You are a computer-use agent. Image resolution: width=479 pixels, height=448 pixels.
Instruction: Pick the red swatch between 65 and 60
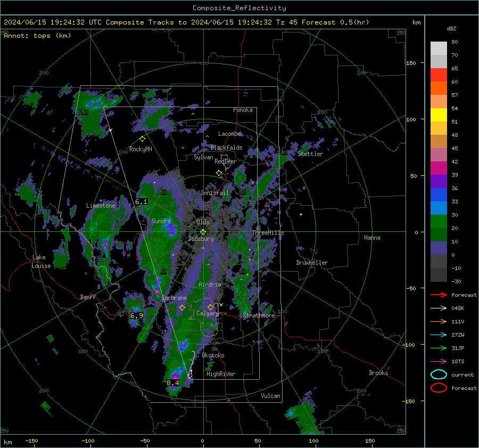tap(439, 75)
